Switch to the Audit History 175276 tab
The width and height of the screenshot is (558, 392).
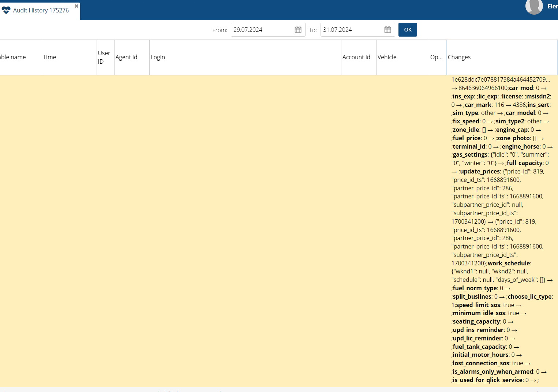click(41, 11)
